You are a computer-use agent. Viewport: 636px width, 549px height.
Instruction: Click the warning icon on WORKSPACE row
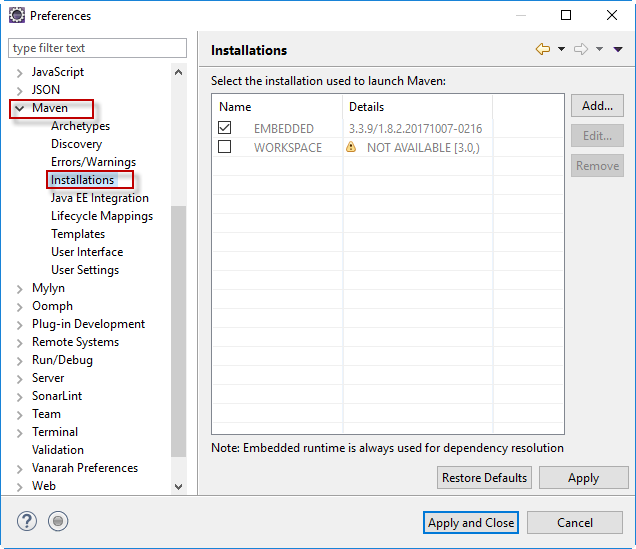351,147
